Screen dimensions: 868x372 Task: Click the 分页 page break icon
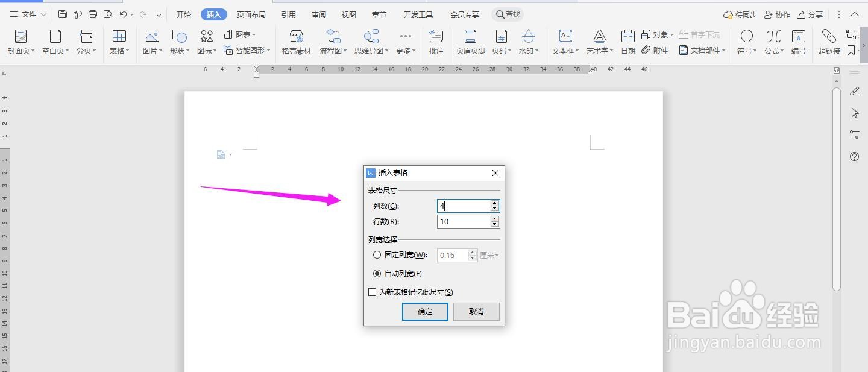(x=86, y=36)
